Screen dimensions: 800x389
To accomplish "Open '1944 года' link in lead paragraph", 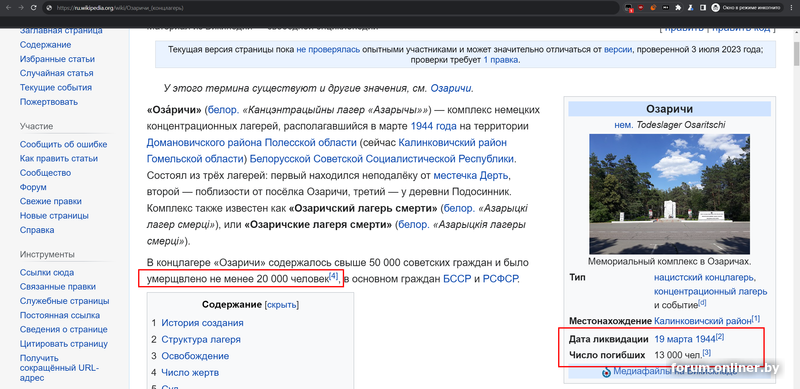I will [434, 126].
